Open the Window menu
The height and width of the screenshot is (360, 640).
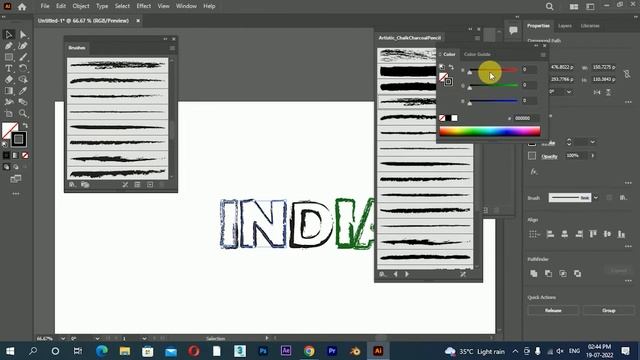[x=186, y=6]
